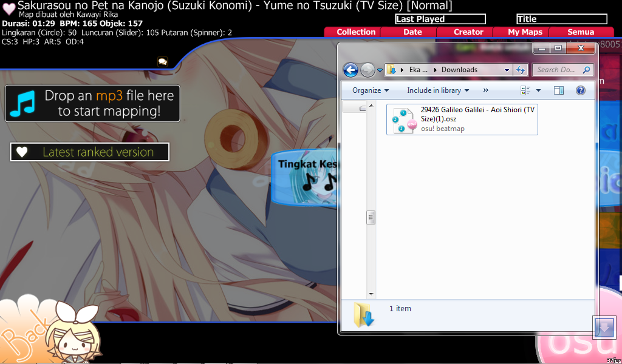
Task: Switch to the Collection tab
Action: pos(356,32)
